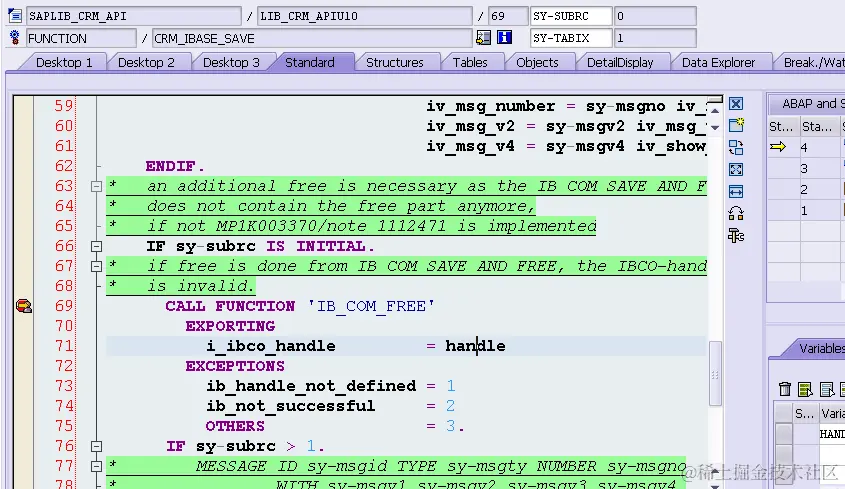Open the DetailDisplay tab
Image resolution: width=845 pixels, height=489 pixels.
tap(620, 63)
